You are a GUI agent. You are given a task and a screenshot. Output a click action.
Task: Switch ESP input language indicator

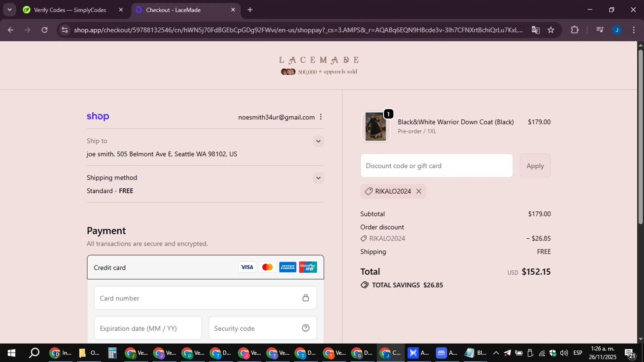tap(578, 353)
